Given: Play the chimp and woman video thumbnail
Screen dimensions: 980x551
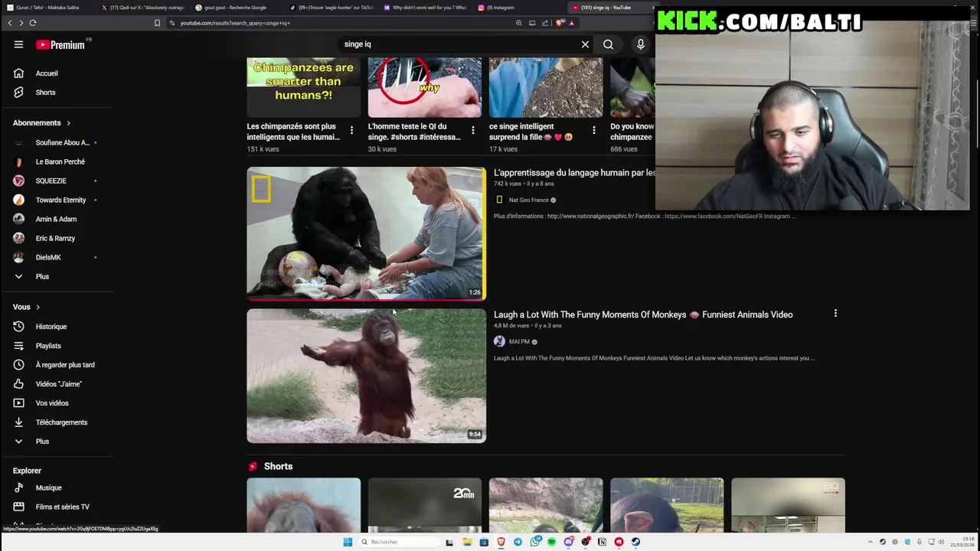Looking at the screenshot, I should point(366,233).
